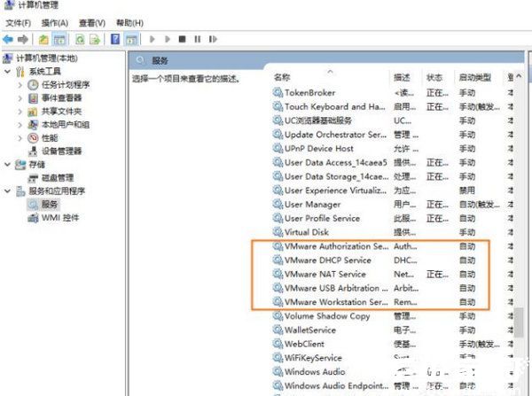
Task: Click the Restart service toolbar icon
Action: click(213, 39)
